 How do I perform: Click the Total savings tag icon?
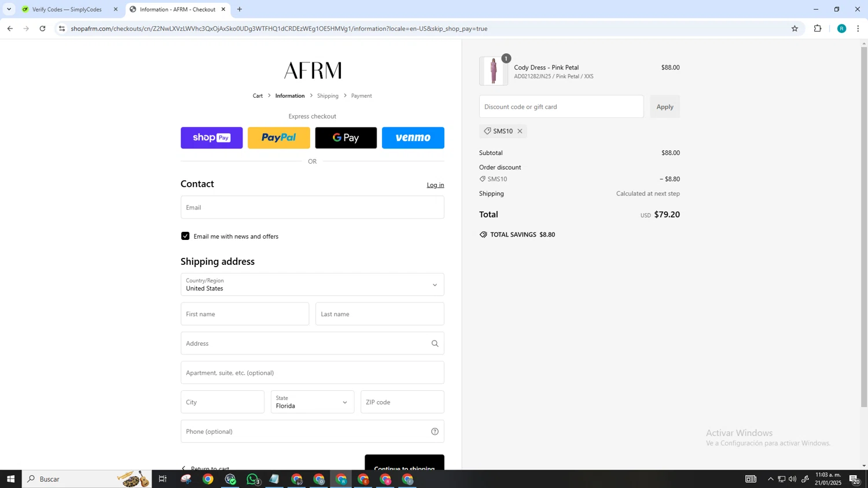[x=483, y=235]
